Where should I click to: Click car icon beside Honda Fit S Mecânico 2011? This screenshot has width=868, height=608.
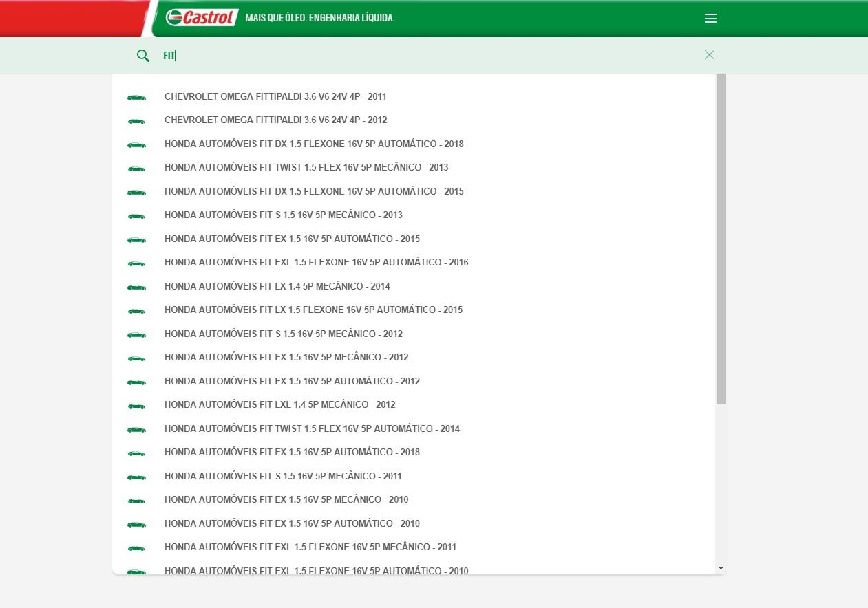coord(136,477)
